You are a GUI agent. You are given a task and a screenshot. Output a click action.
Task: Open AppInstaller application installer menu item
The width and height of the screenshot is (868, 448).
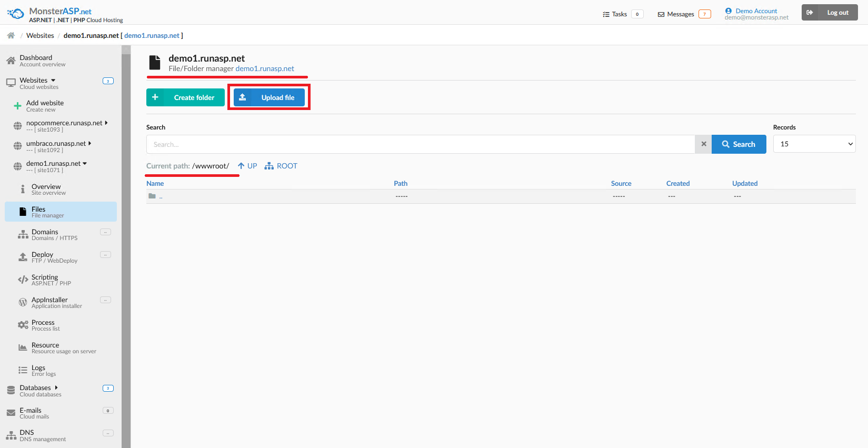pos(61,302)
